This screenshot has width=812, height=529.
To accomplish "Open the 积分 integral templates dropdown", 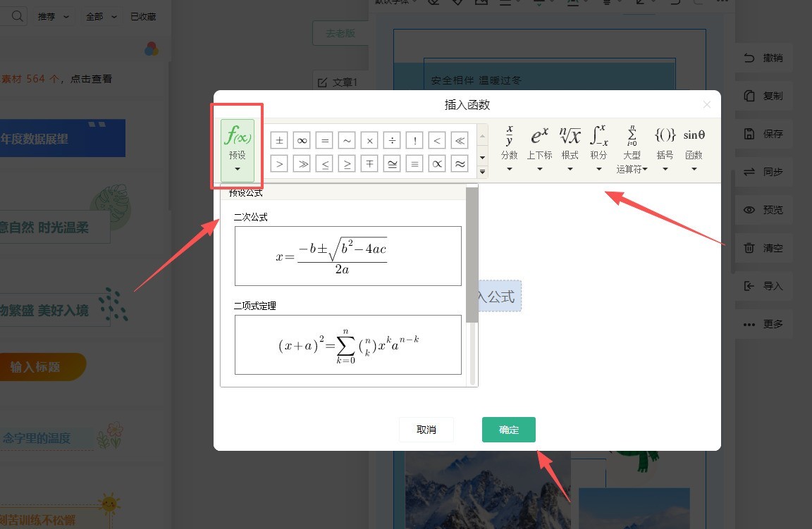I will pyautogui.click(x=598, y=149).
